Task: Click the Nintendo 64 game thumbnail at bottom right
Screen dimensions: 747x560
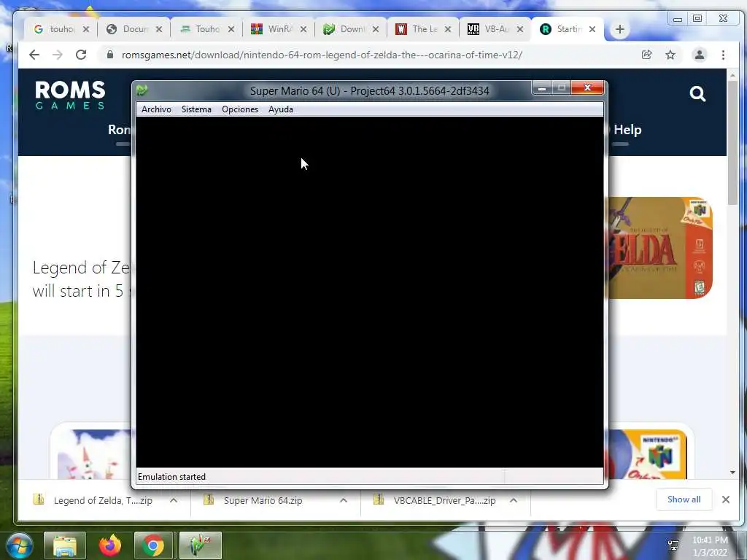Action: click(648, 454)
